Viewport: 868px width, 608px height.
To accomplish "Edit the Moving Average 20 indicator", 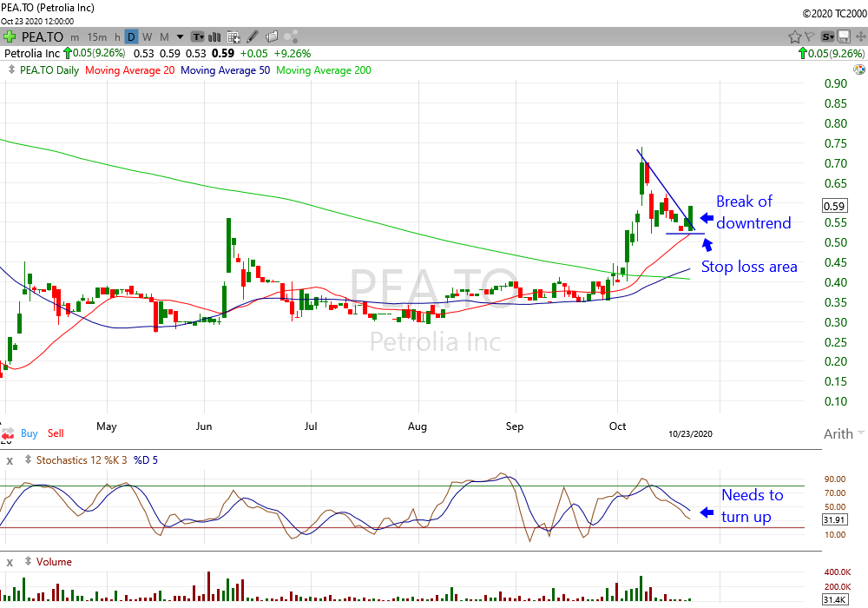I will (x=130, y=70).
